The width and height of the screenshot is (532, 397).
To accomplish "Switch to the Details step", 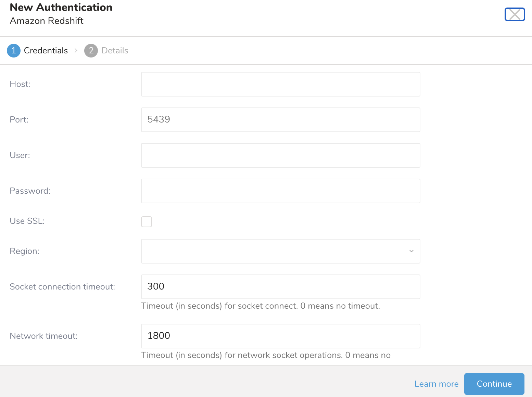I will click(x=115, y=51).
